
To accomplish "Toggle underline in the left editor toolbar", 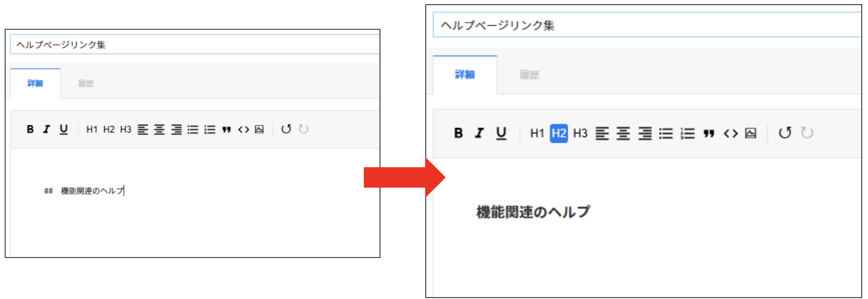I will click(64, 129).
